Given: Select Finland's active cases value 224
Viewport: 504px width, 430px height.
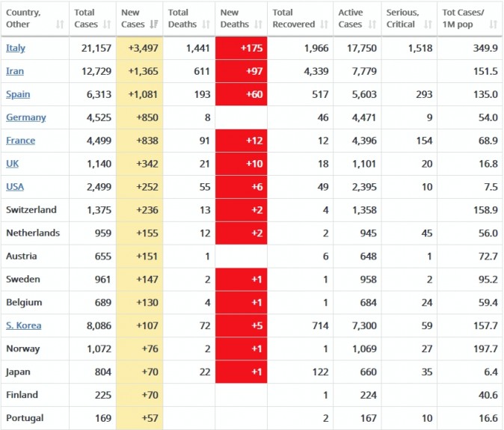Looking at the screenshot, I should (368, 396).
